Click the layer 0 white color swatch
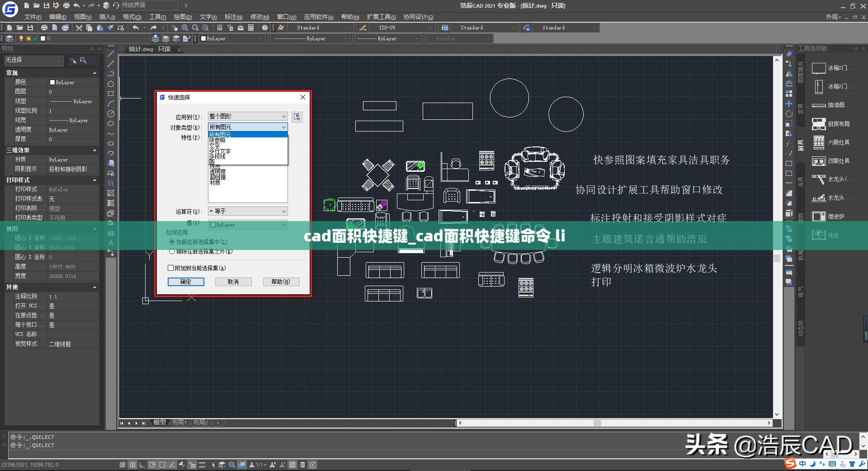 coord(43,38)
